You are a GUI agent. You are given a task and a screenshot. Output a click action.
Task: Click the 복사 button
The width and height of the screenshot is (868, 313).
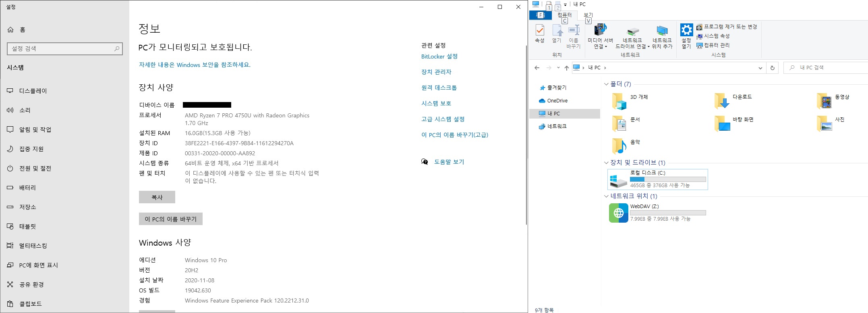(x=157, y=197)
